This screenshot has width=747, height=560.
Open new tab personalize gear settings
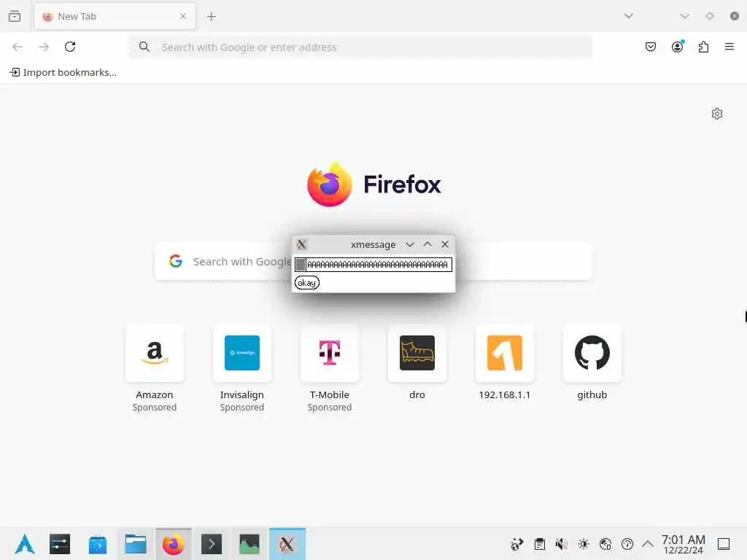tap(717, 114)
